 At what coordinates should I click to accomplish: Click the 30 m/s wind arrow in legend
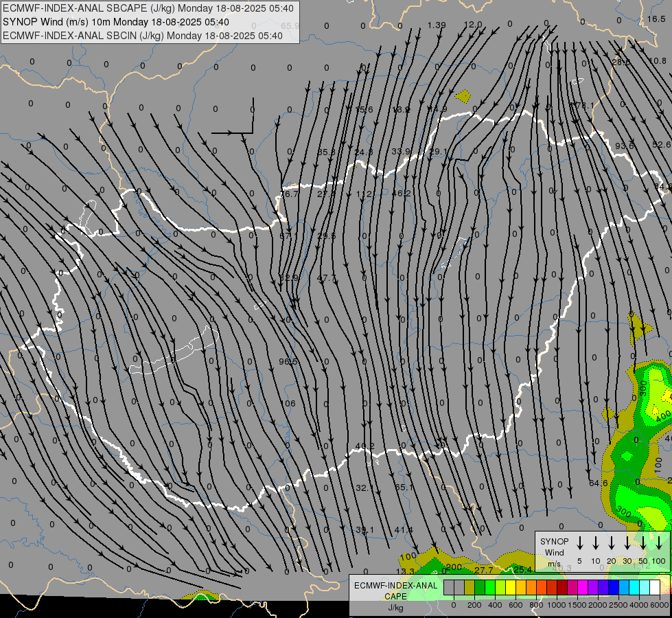[627, 542]
